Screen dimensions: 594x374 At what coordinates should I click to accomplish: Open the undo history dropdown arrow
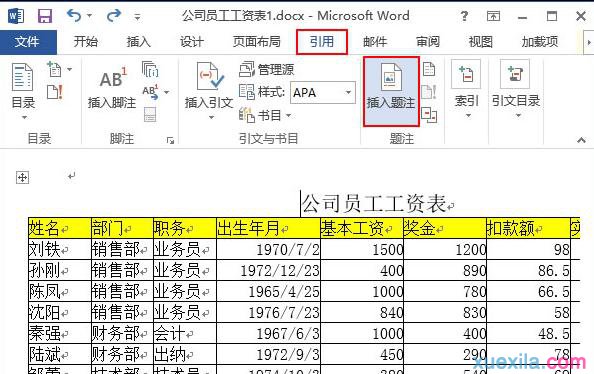(x=89, y=16)
